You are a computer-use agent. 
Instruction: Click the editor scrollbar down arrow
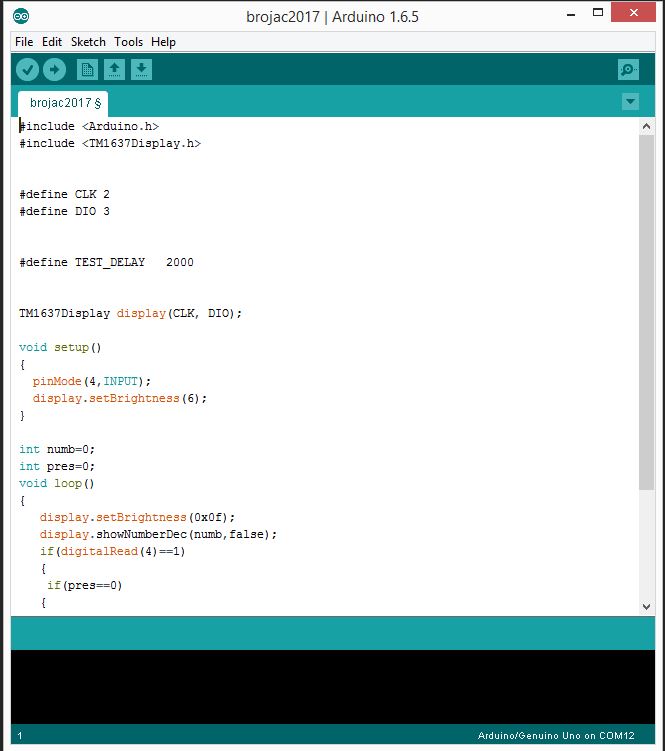[x=646, y=606]
